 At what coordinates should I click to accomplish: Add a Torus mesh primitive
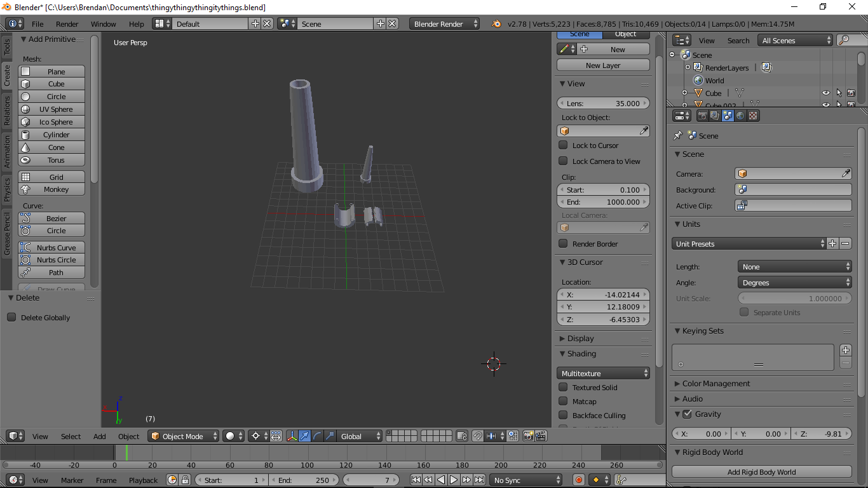point(51,159)
